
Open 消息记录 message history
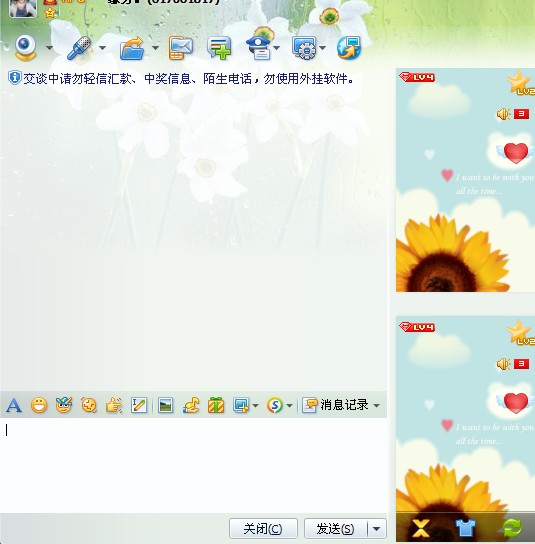335,405
